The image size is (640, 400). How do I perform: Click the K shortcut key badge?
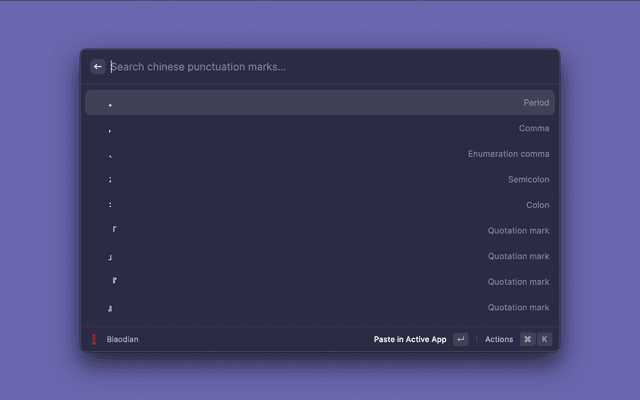coord(545,339)
